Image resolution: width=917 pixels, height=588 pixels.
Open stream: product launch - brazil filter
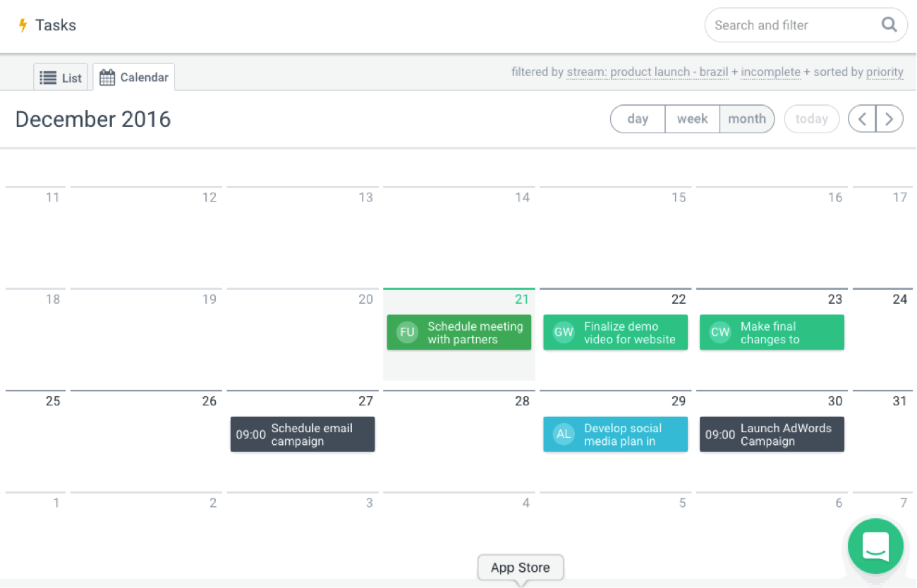pyautogui.click(x=647, y=72)
